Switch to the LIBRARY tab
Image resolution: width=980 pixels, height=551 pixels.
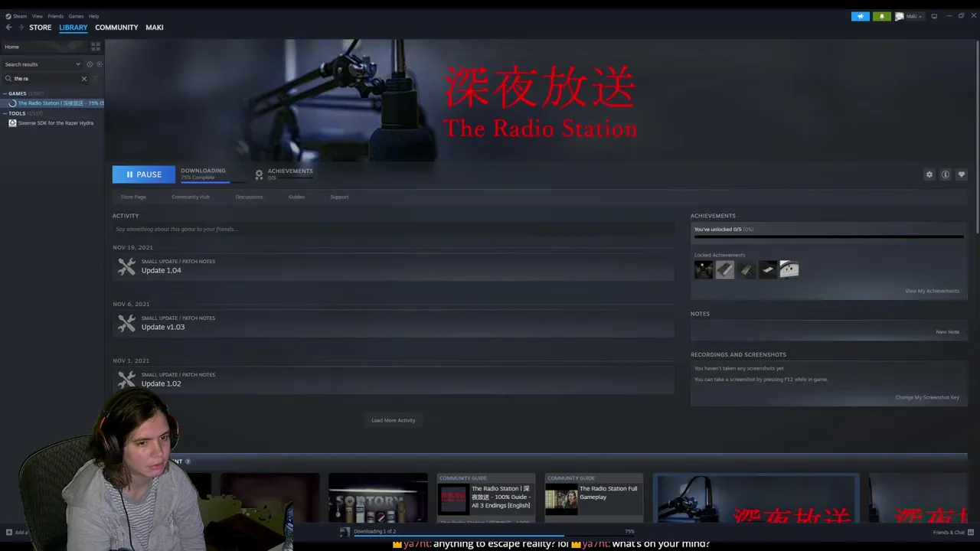tap(73, 28)
